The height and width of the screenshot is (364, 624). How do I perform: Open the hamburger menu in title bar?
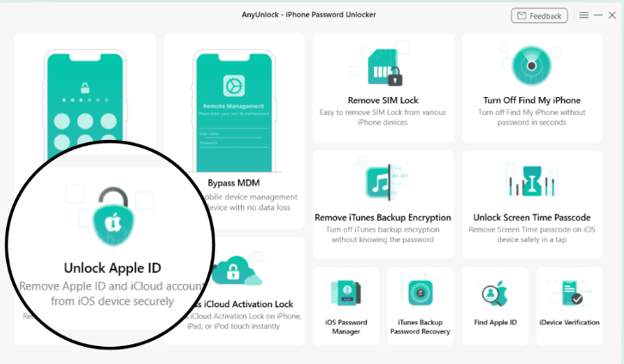584,15
